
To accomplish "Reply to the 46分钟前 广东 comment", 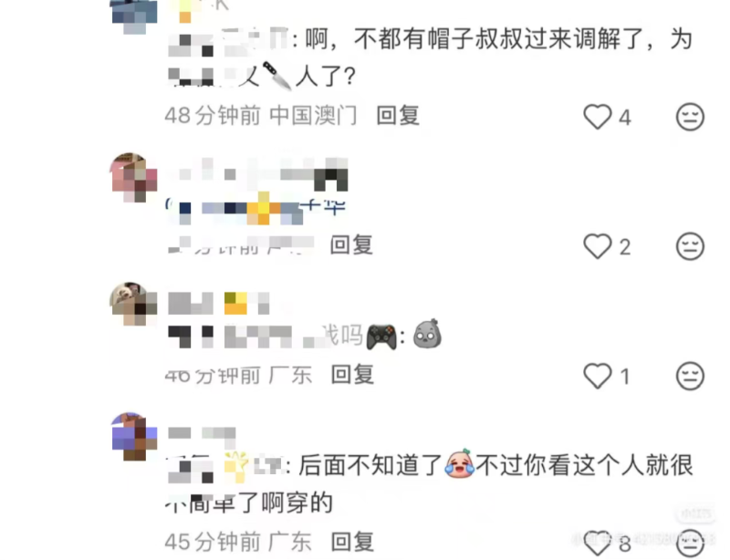I will (352, 375).
